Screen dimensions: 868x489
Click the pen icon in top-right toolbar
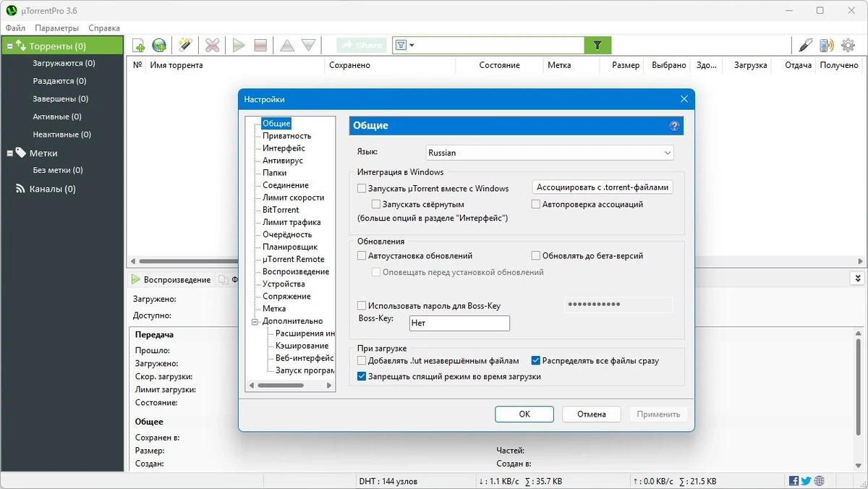point(805,46)
